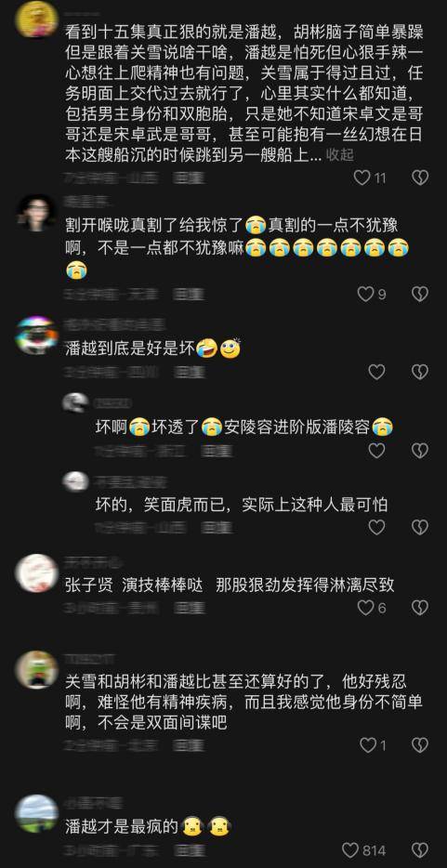Open avatar beside 关雪和胡彬 comment
This screenshot has width=447, height=868.
[36, 669]
